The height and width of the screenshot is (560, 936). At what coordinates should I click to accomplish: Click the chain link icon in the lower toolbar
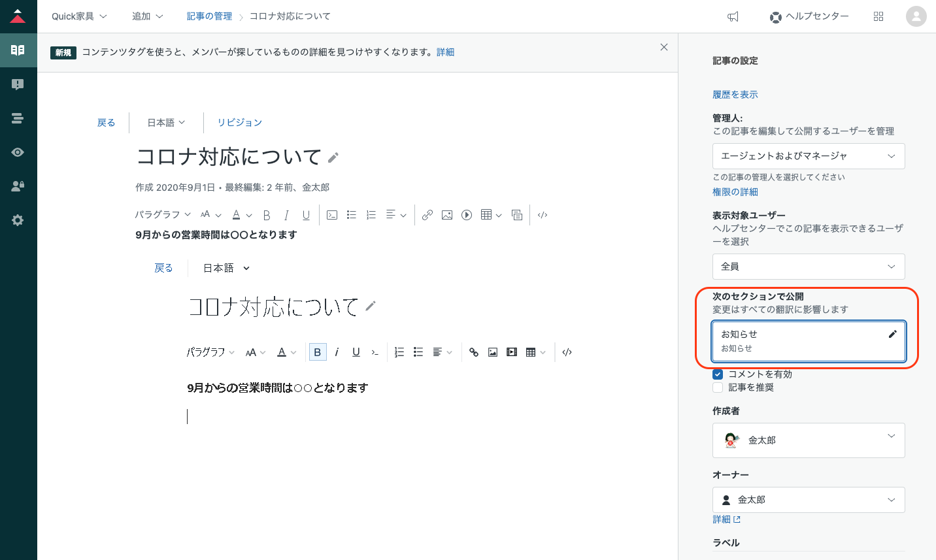[474, 352]
